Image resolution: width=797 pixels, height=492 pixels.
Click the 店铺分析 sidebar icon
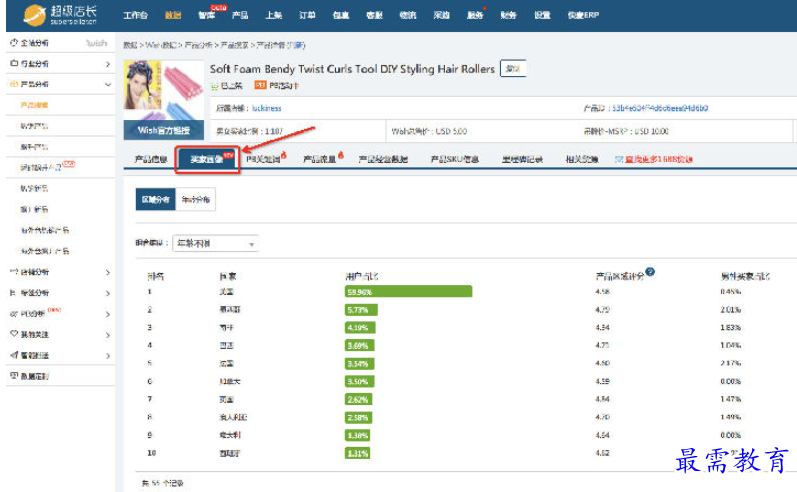pos(14,272)
